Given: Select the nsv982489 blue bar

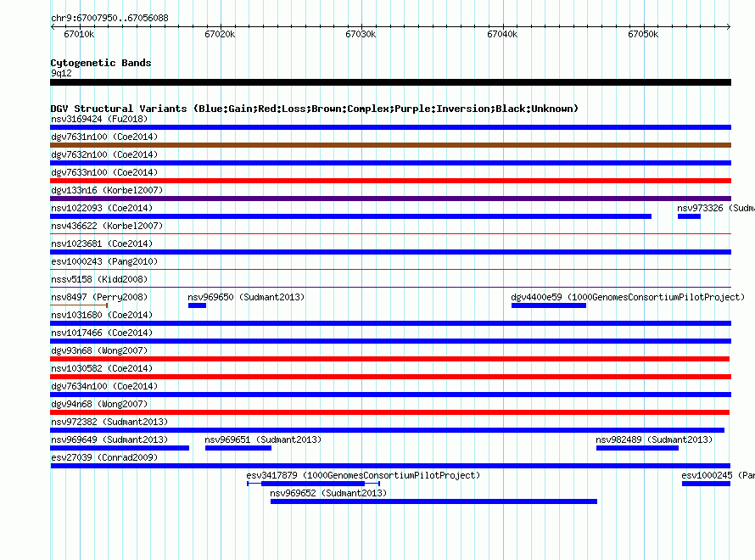Looking at the screenshot, I should click(x=638, y=448).
